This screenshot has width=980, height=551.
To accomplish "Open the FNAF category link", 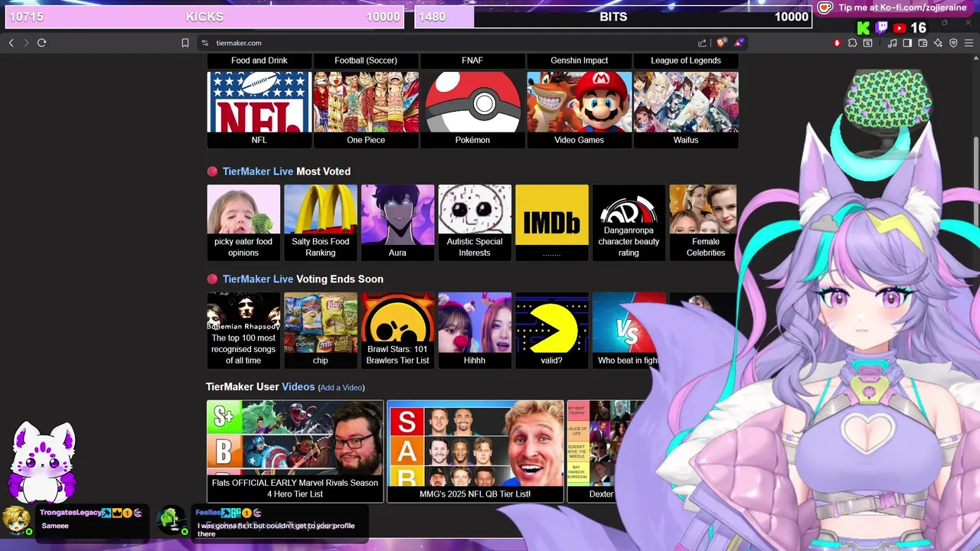I will coord(472,60).
